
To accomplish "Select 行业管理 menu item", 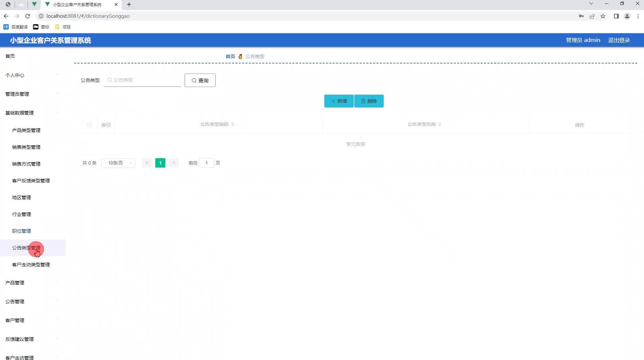I will point(33,214).
